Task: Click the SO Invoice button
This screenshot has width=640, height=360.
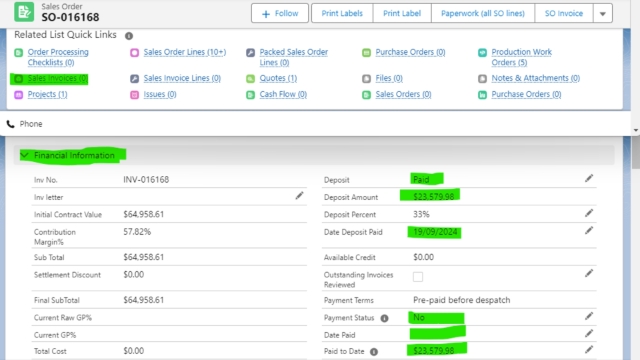Action: click(x=564, y=13)
